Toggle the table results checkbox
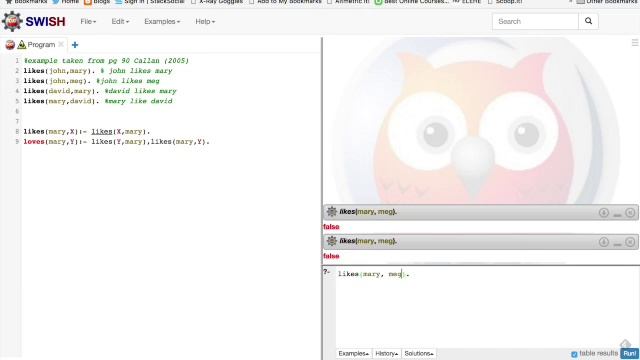The image size is (640, 360). click(574, 354)
